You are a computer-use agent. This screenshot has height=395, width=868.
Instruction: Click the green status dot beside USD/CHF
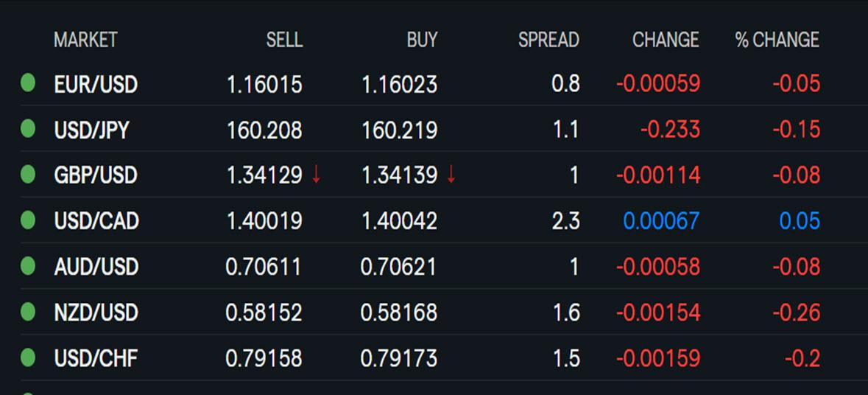pyautogui.click(x=28, y=358)
